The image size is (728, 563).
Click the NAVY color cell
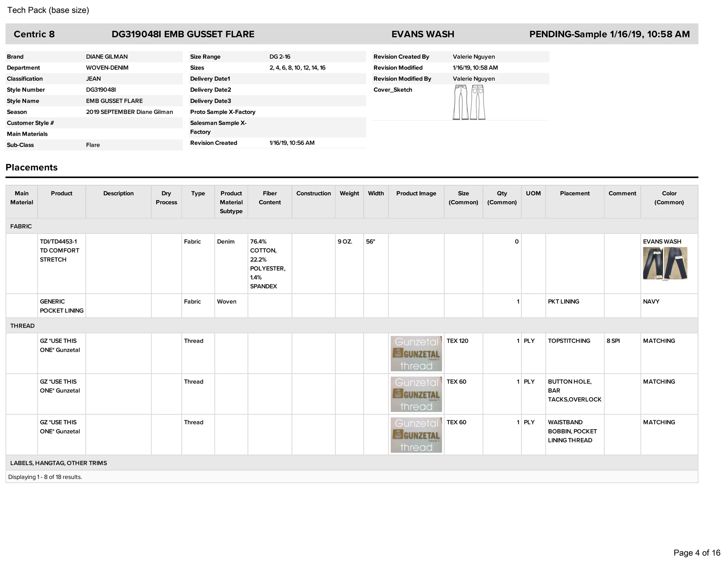point(669,306)
